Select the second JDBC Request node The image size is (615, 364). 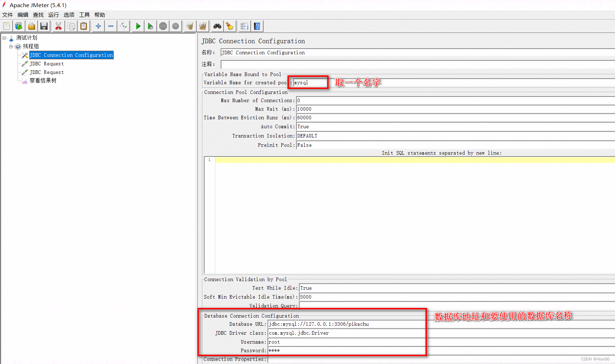coord(47,72)
